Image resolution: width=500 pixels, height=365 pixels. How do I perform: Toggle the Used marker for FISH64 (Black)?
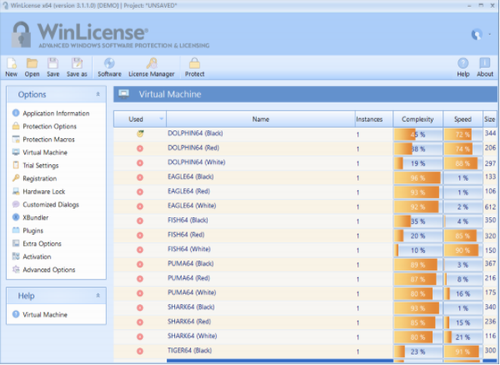coord(140,221)
